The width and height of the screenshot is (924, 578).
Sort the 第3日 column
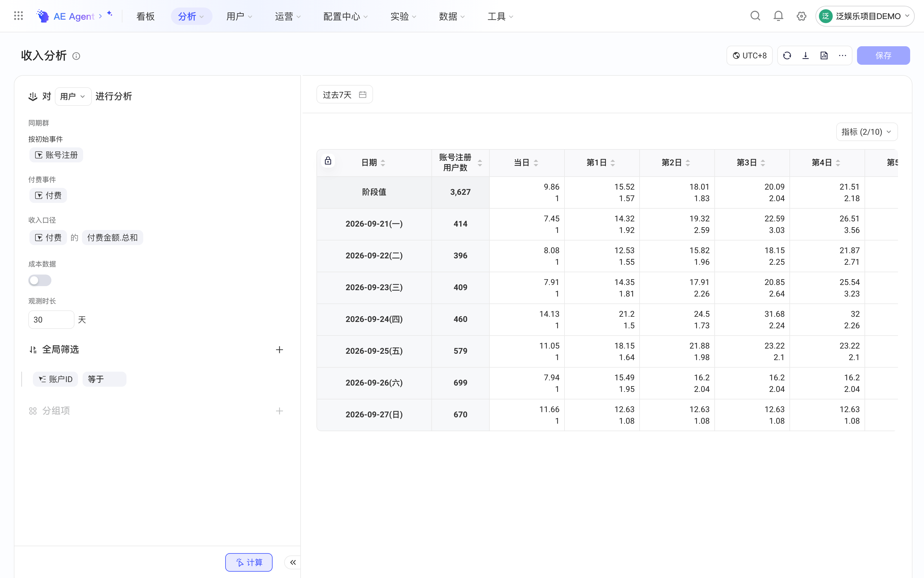pos(763,163)
